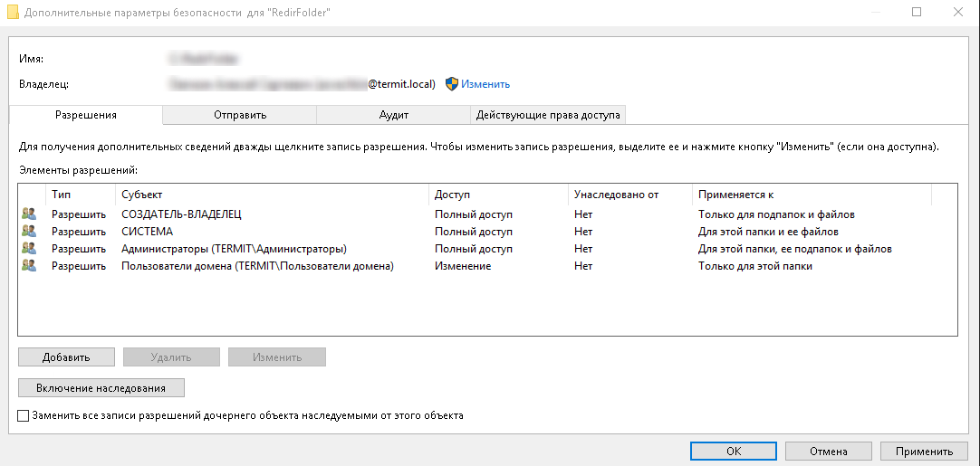Select the СИСТЕМА permission entry
Screen dimensions: 980x466
487,231
